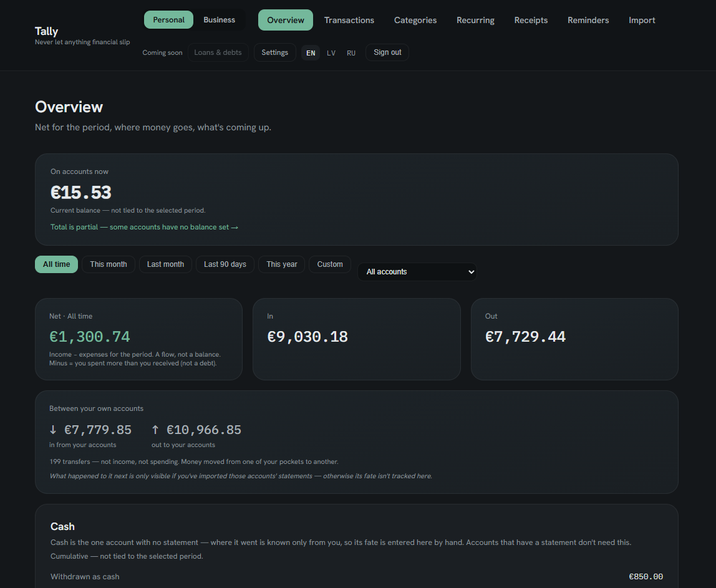Open the Receipts tab
This screenshot has height=588, width=716.
[x=531, y=20]
